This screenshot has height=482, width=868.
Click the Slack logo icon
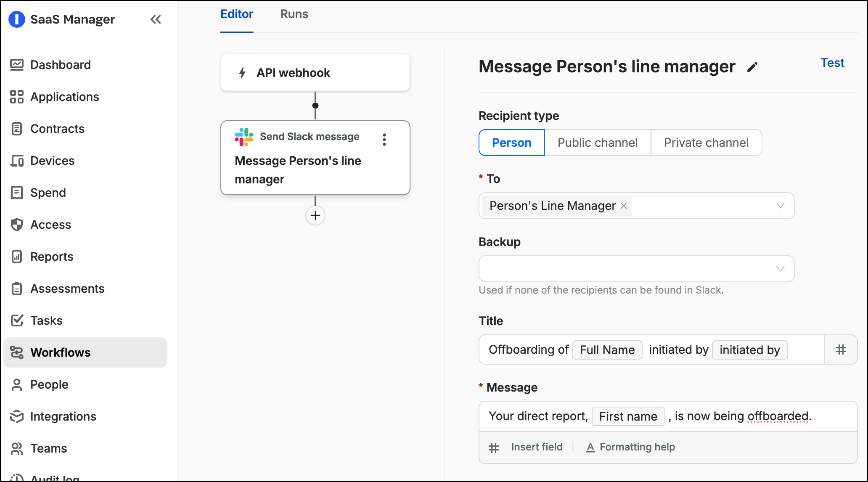[x=244, y=137]
